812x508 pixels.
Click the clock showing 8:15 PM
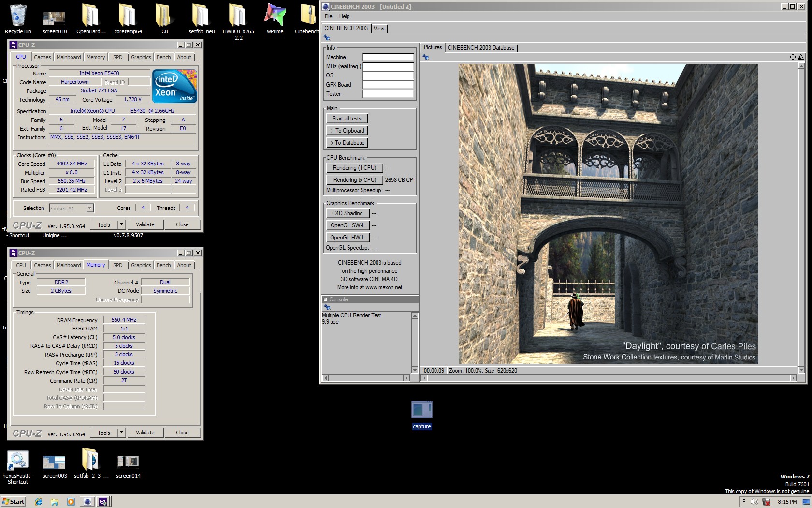pos(787,502)
